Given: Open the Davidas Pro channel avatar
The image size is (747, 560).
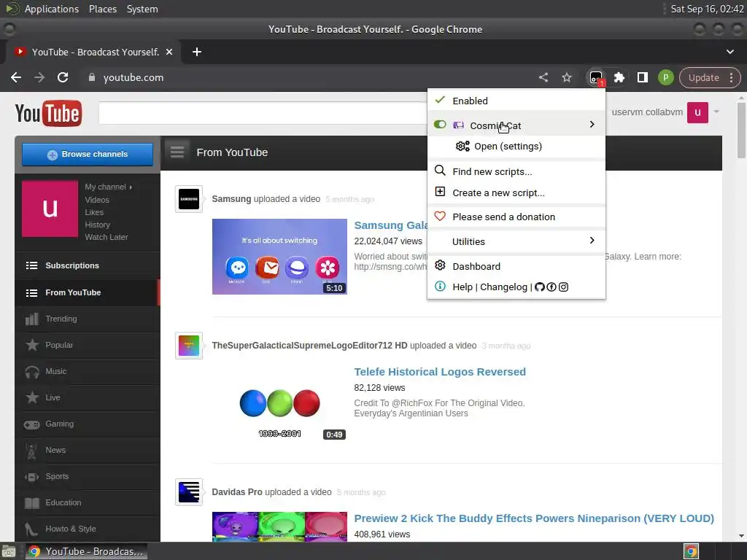Looking at the screenshot, I should coord(189,492).
